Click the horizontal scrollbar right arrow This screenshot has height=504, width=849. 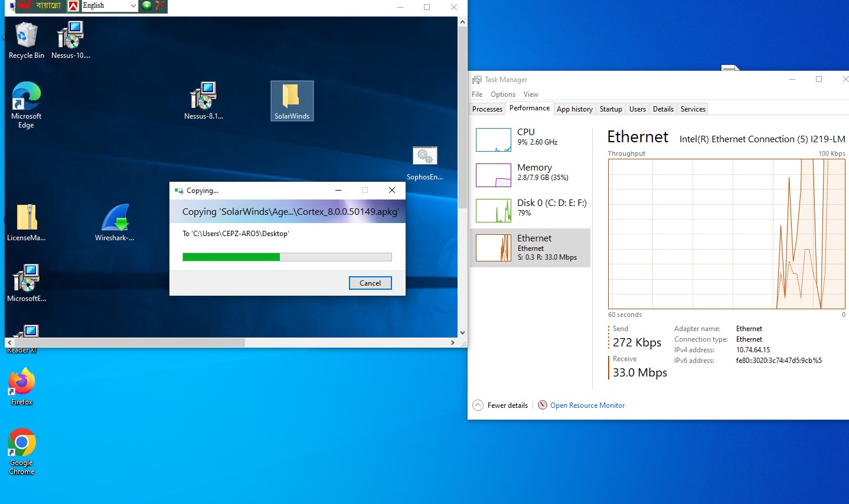click(x=453, y=342)
